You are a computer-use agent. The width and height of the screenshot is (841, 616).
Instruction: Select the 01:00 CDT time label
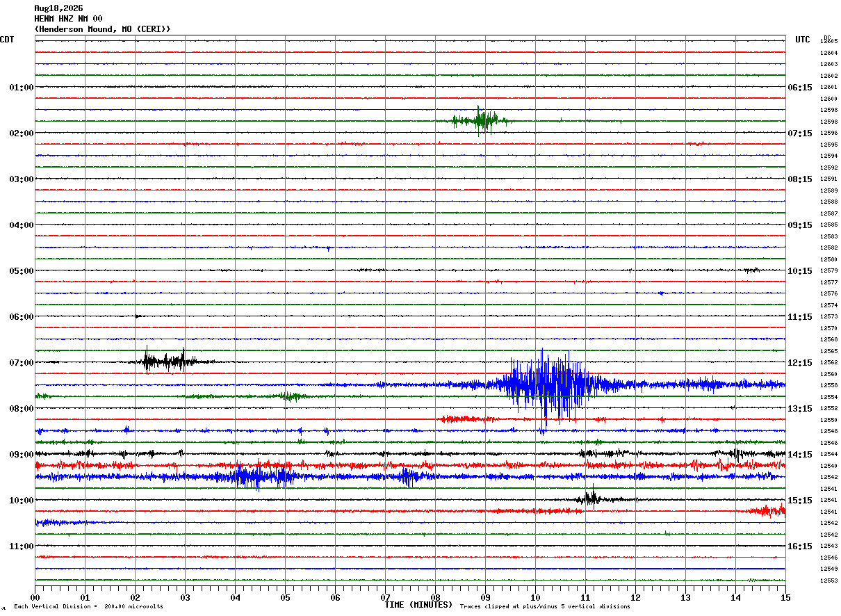coord(21,88)
